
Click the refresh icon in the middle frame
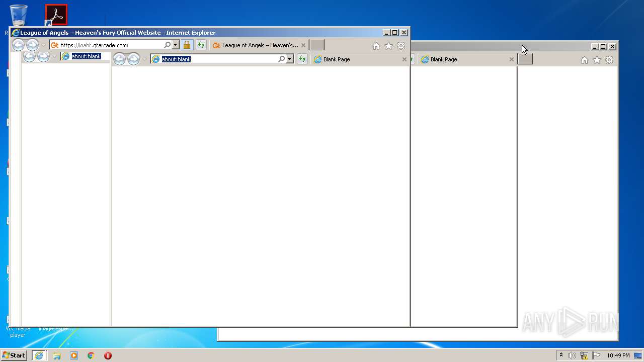(x=302, y=59)
